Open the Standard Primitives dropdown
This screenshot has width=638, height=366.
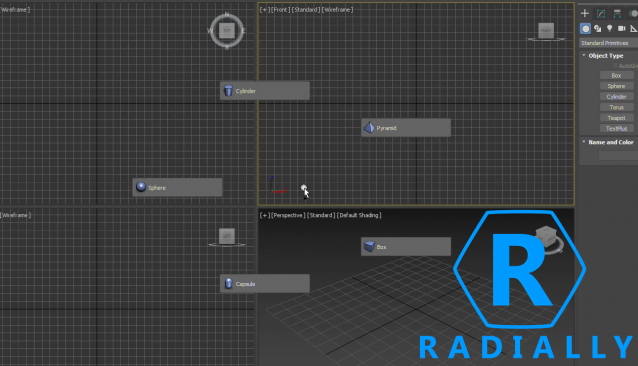click(x=608, y=43)
